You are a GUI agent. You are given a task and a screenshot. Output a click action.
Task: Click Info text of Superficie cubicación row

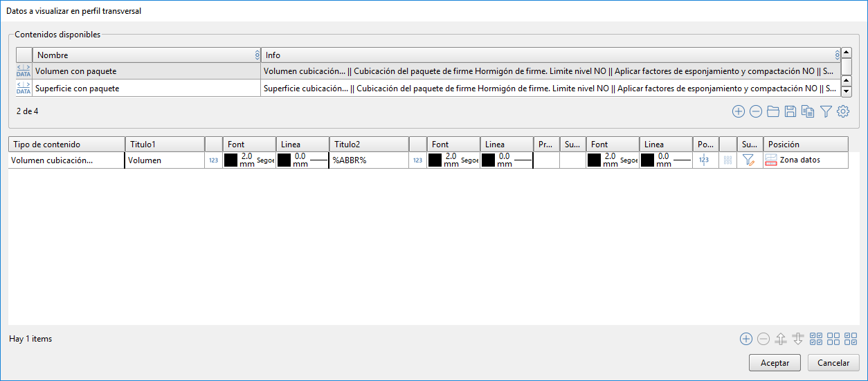click(x=549, y=89)
